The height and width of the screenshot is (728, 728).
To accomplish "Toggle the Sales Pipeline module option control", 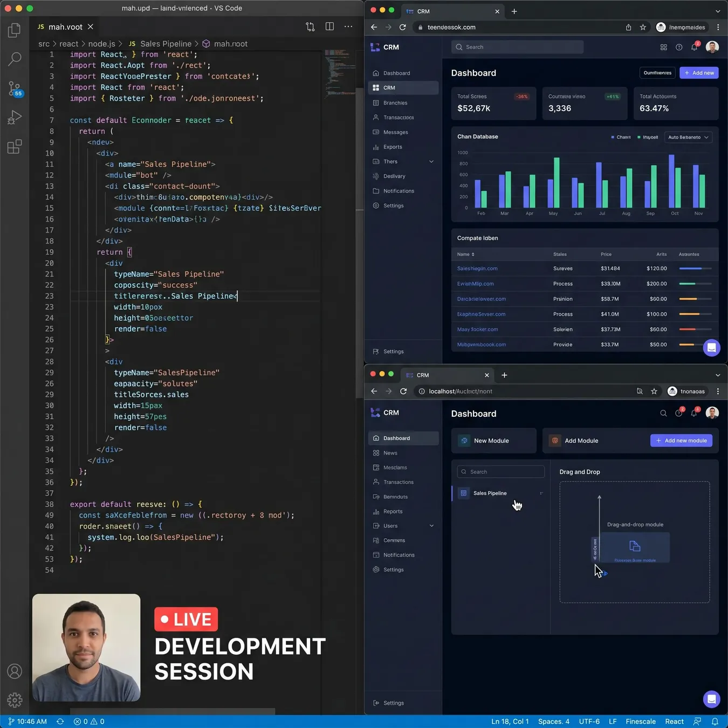I will 541,493.
